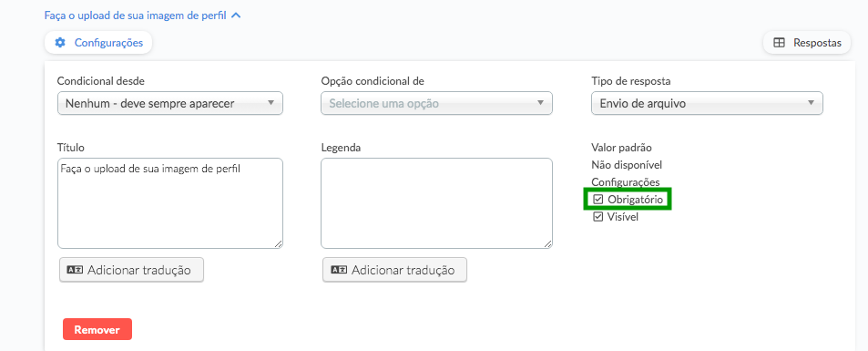Click the red Remover button
Screen dimensions: 868x351
97,329
